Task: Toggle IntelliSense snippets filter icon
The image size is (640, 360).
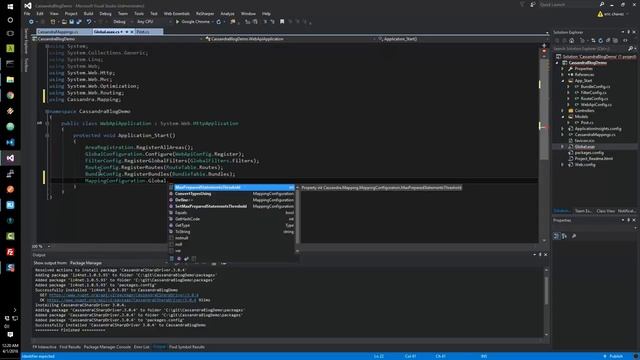Action: click(193, 258)
